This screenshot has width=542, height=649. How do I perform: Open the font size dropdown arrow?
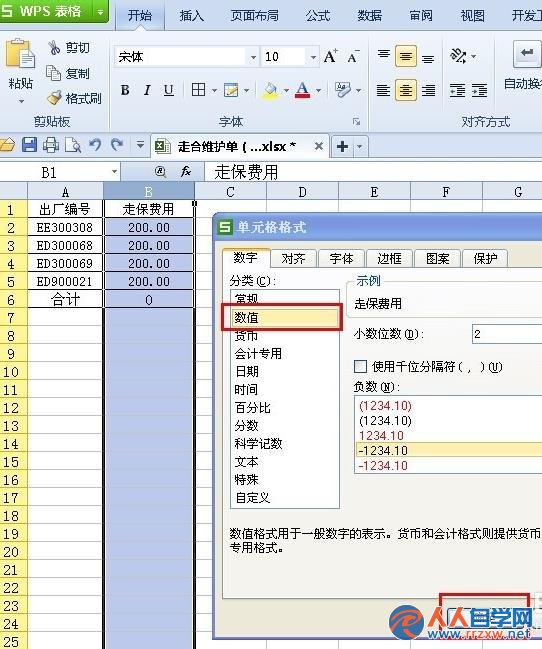pos(313,57)
